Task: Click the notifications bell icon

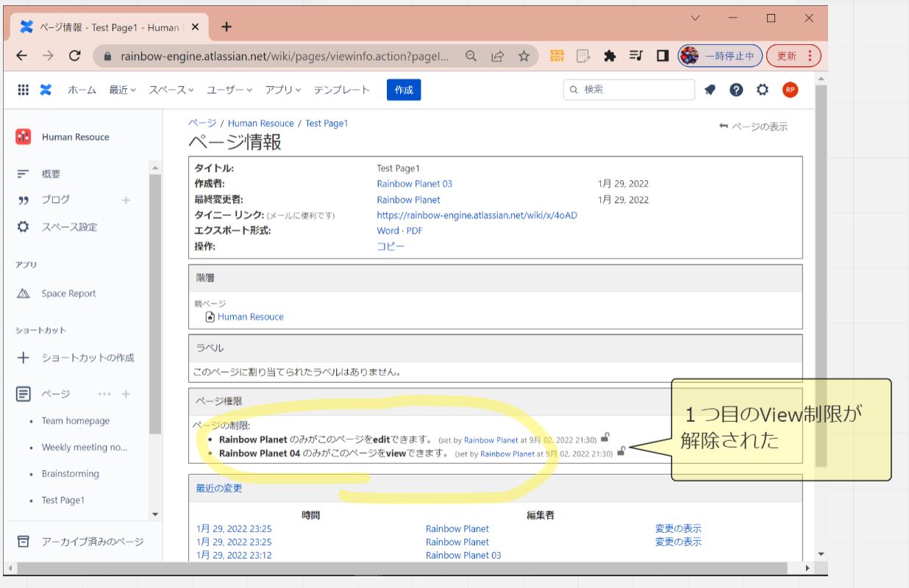Action: pos(710,90)
